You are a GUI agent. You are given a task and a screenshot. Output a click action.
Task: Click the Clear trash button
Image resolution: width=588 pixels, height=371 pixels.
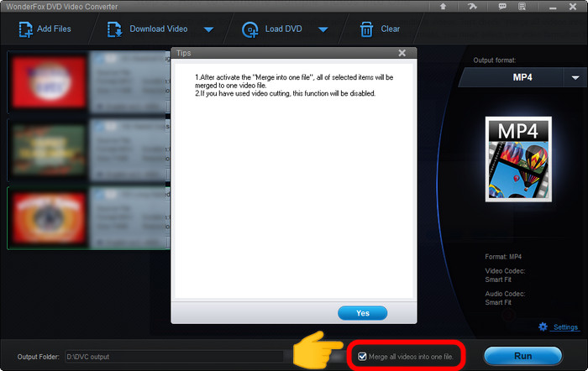point(380,29)
